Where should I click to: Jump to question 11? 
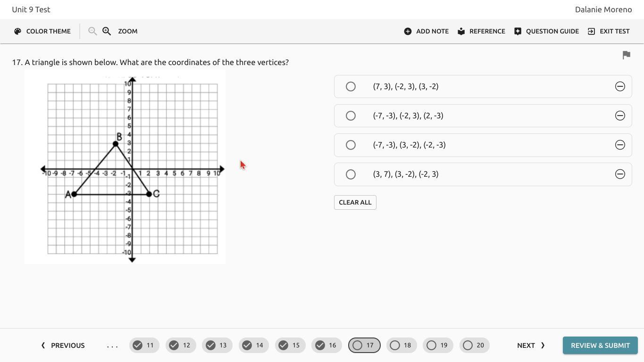coord(144,346)
